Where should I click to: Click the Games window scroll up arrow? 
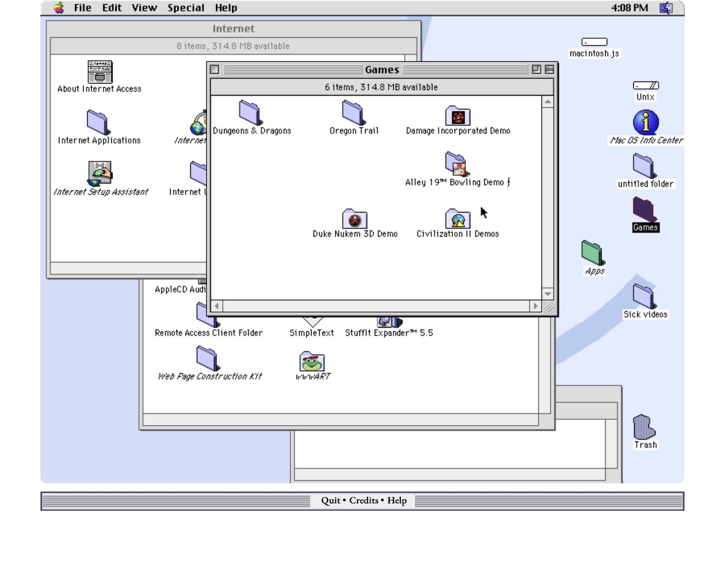(548, 102)
